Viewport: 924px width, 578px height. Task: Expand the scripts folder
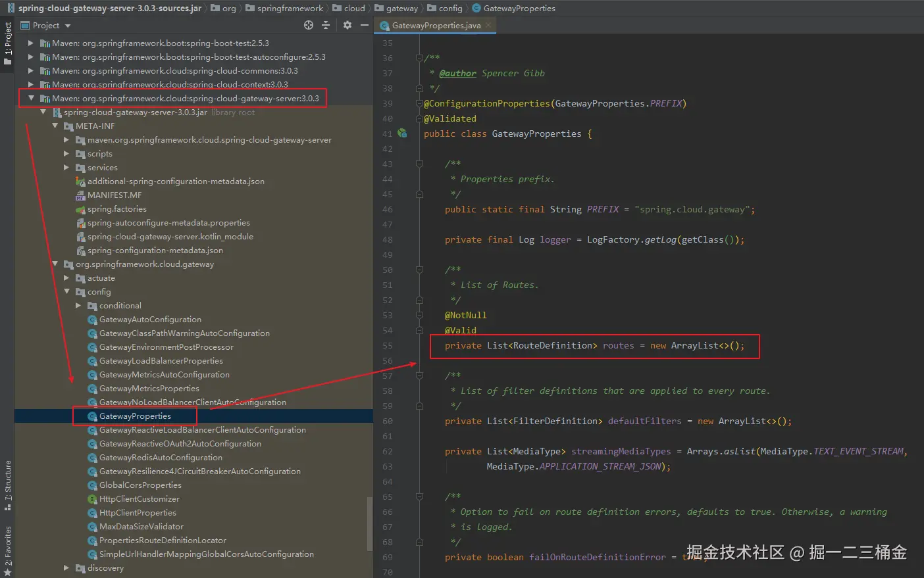point(66,153)
